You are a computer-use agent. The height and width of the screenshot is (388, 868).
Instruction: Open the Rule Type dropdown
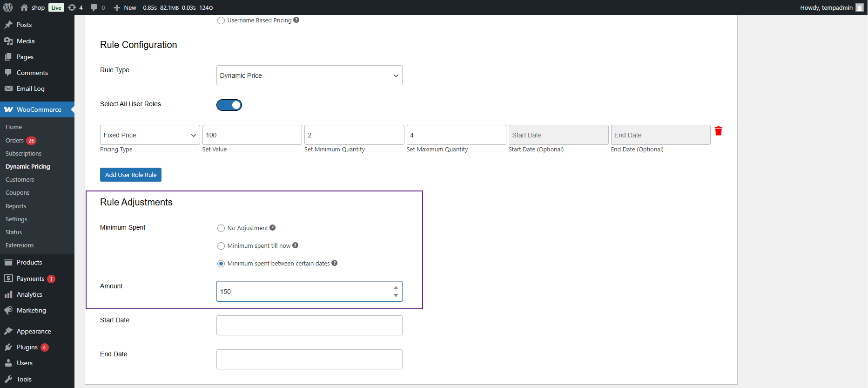pos(309,75)
